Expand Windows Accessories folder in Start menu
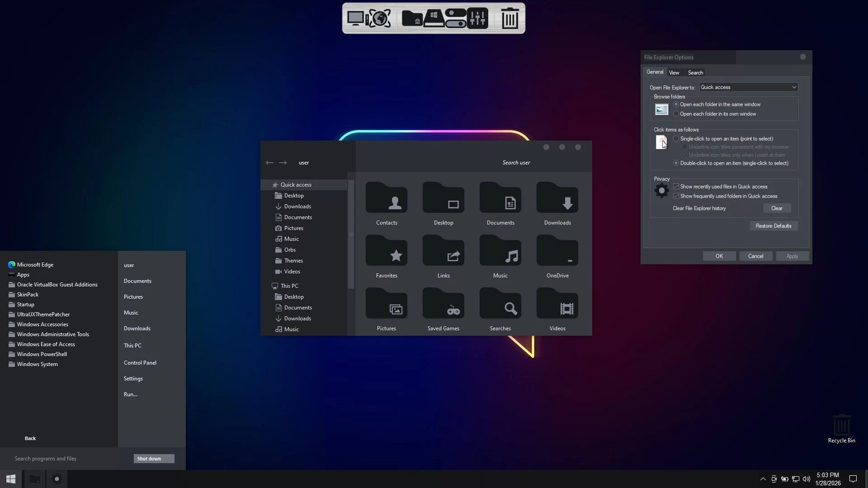This screenshot has width=868, height=488. (x=42, y=324)
